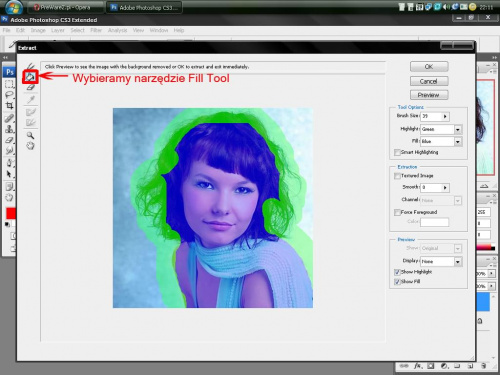Click the Force Foreground Color swatch box

click(434, 222)
